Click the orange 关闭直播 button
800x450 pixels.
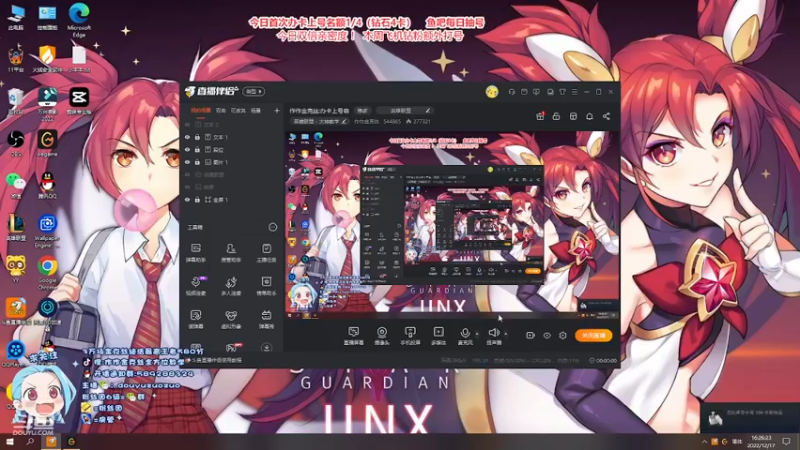point(593,335)
